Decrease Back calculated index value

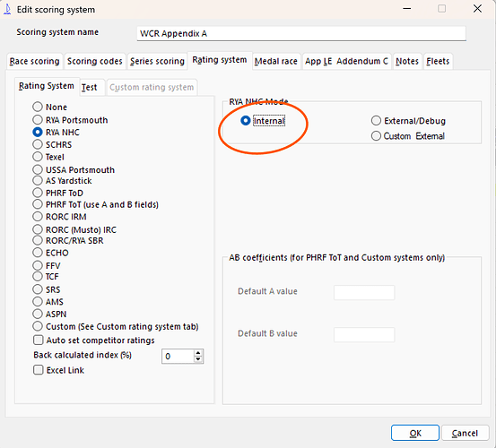pyautogui.click(x=198, y=359)
